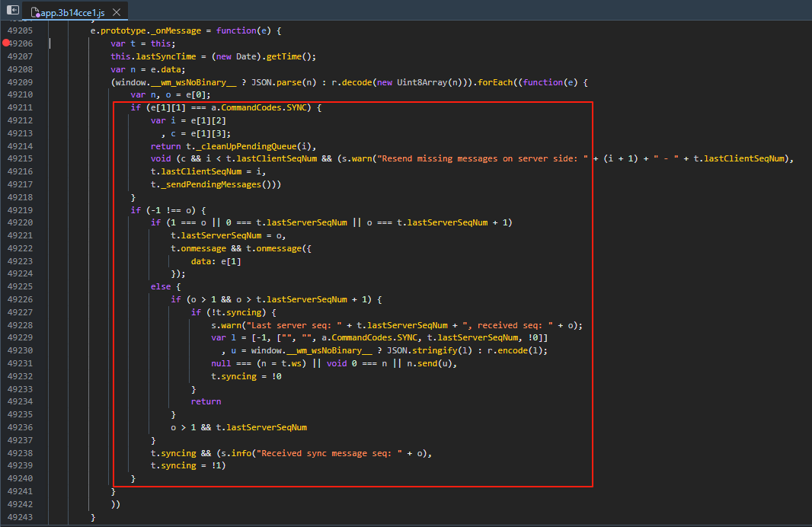The image size is (812, 527).
Task: Set a breakpoint at line number 49211
Action: (x=19, y=107)
